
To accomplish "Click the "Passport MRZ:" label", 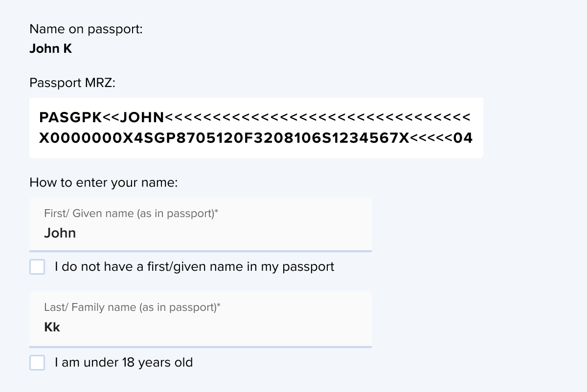I will (x=72, y=83).
